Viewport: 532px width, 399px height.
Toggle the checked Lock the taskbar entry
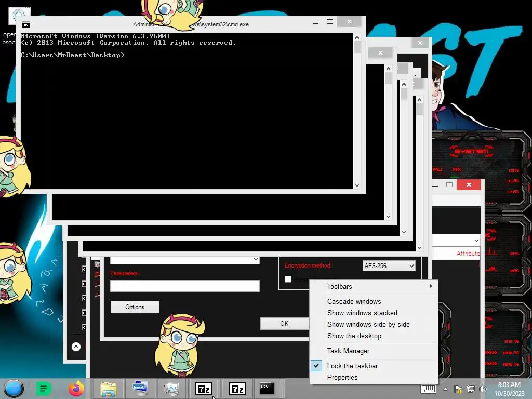point(374,366)
